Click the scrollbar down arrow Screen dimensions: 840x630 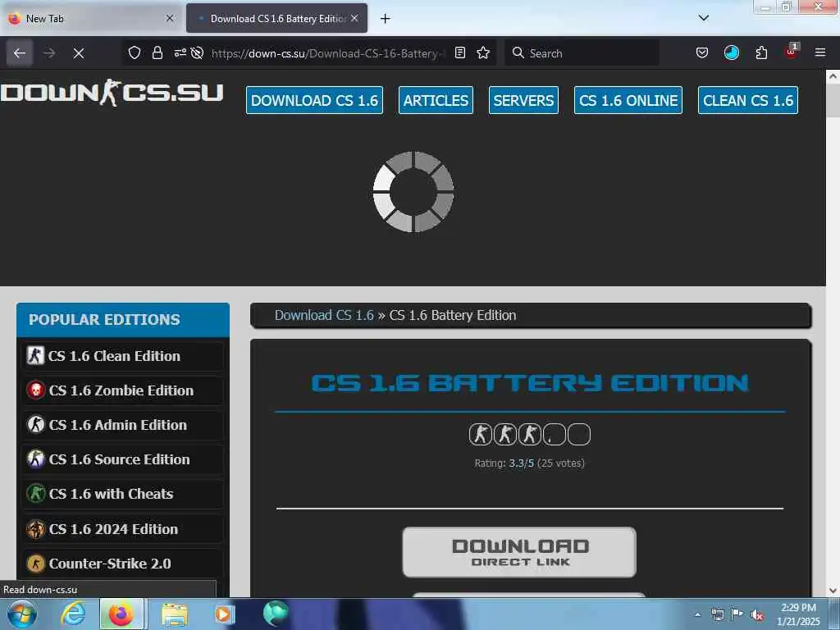click(833, 591)
